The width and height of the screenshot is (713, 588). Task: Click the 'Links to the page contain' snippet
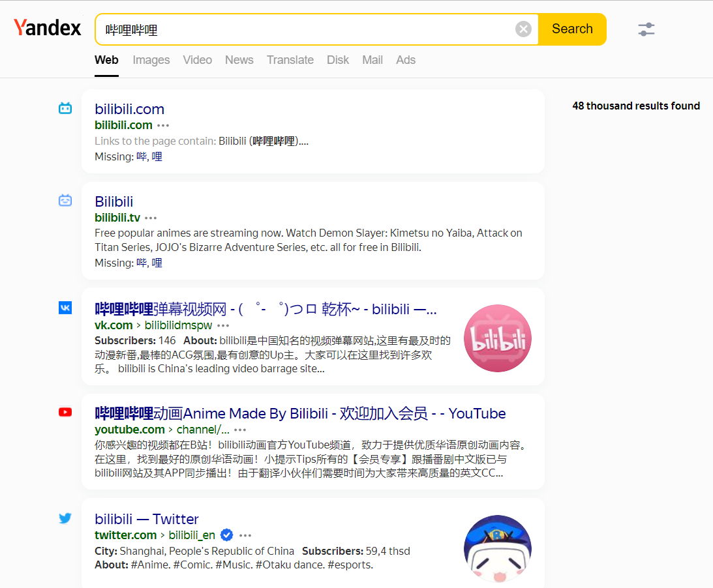[202, 141]
